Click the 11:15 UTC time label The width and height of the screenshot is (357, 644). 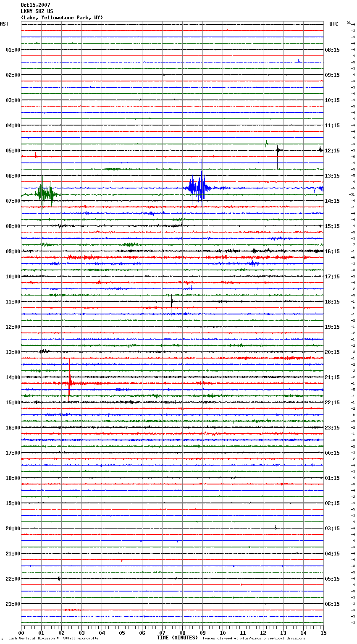[x=332, y=126]
